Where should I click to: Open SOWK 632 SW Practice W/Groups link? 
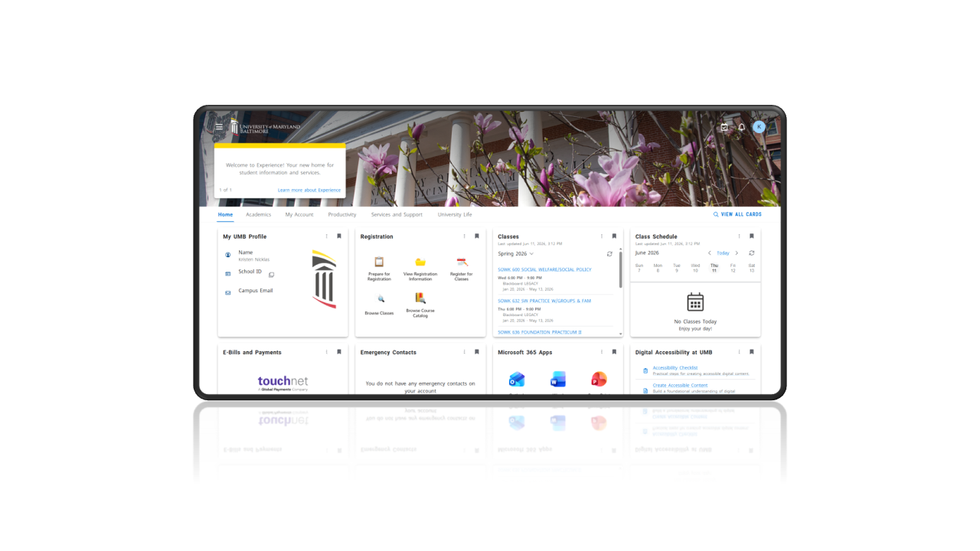[x=544, y=301]
